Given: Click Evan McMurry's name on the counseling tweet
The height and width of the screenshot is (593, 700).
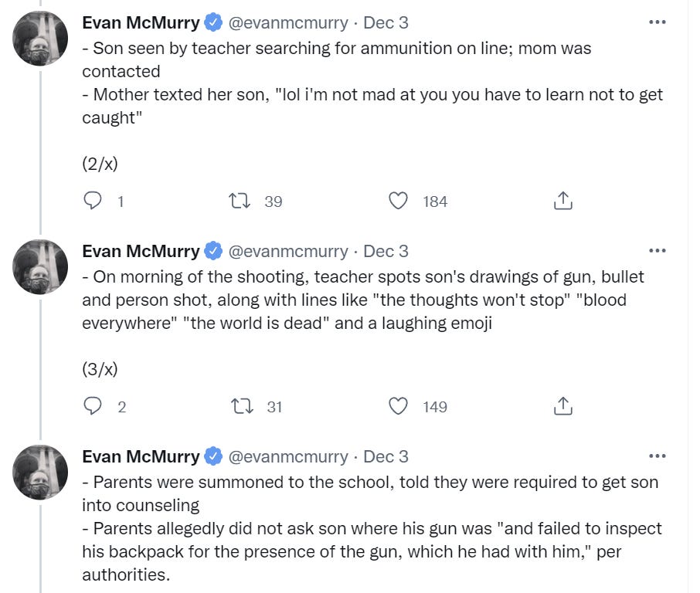Looking at the screenshot, I should (141, 456).
